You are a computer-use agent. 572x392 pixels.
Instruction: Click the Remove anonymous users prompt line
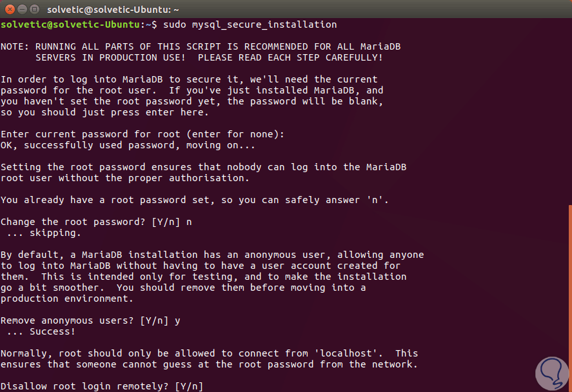90,320
